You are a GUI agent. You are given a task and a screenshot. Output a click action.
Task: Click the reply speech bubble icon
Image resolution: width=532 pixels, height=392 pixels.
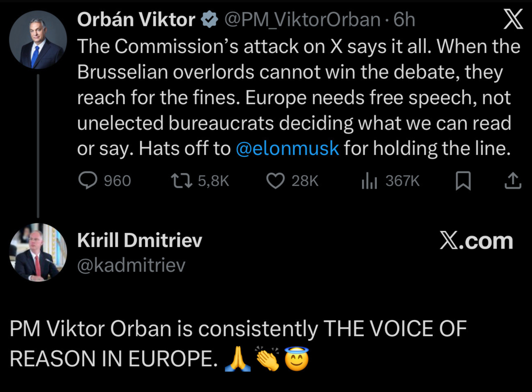click(x=88, y=180)
